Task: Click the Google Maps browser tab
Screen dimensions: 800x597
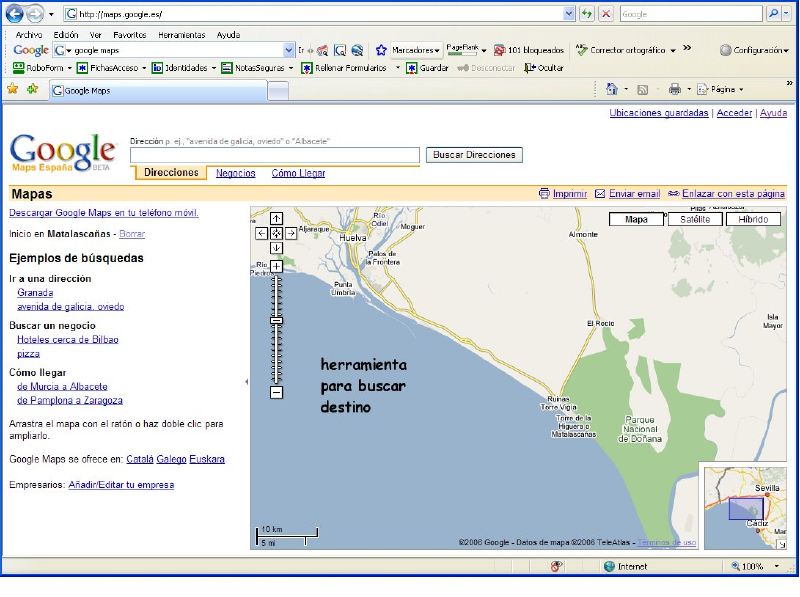Action: tap(158, 90)
